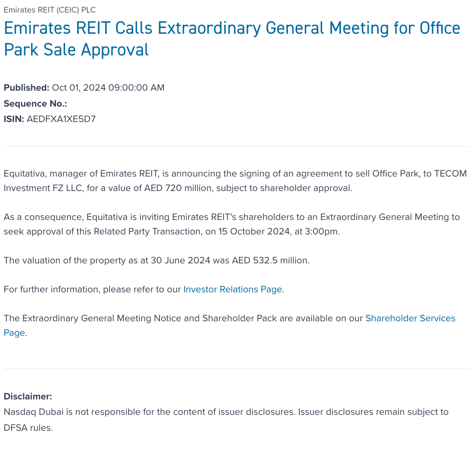Open the Shareholder Services Page link
Image resolution: width=476 pixels, height=452 pixels.
(410, 318)
